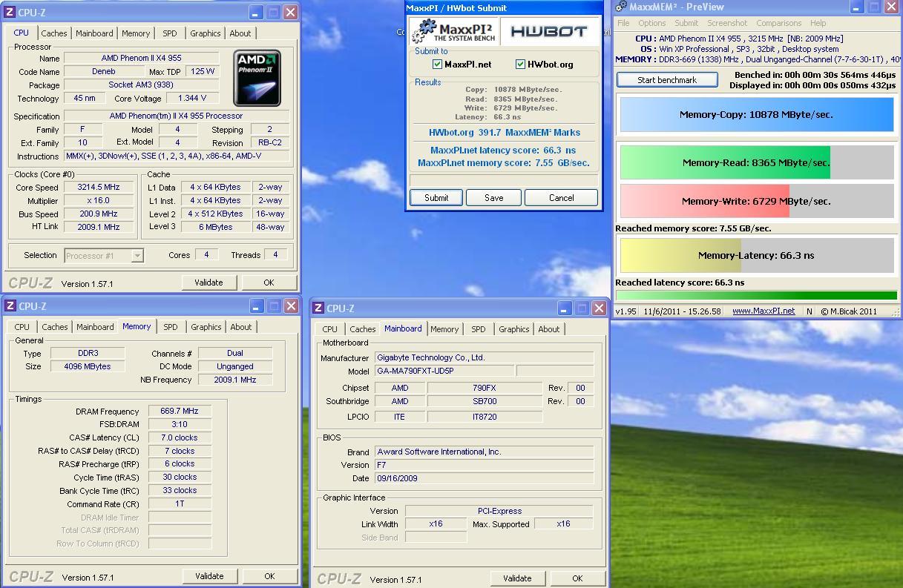Click OK in the CPU-Z Mainboard window
The width and height of the screenshot is (903, 588).
[x=577, y=578]
